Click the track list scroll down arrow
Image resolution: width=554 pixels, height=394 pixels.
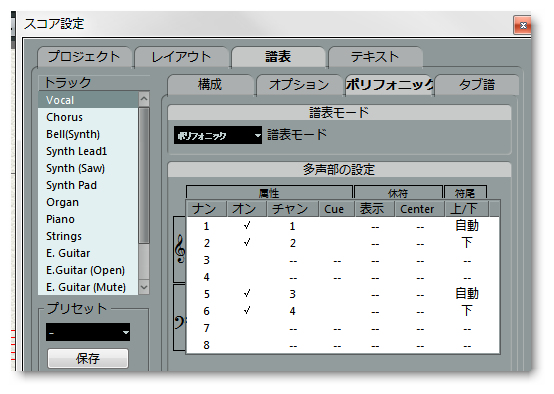144,287
